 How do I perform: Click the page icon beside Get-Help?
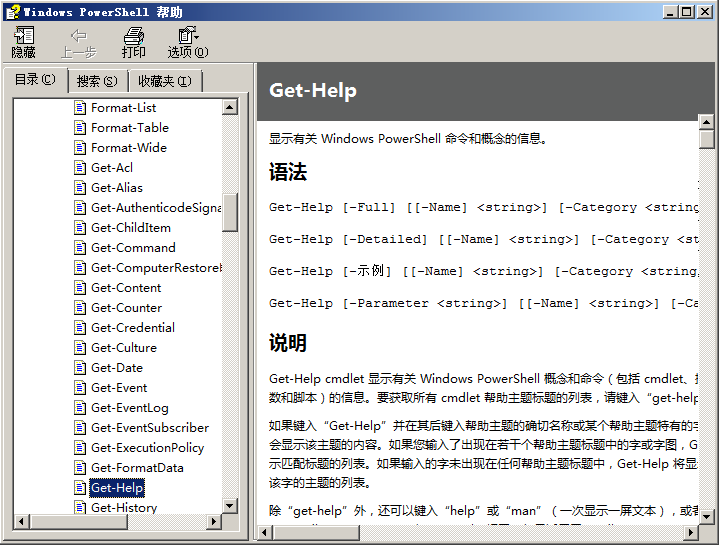coord(80,487)
